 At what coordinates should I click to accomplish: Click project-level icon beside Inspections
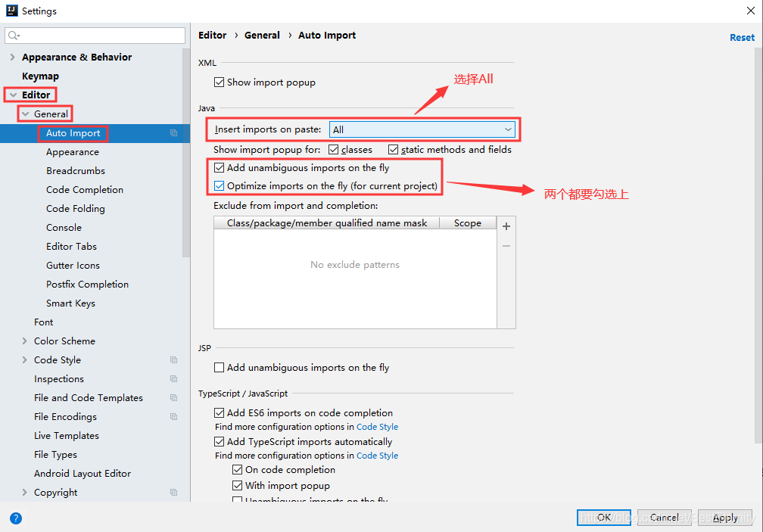pyautogui.click(x=174, y=379)
